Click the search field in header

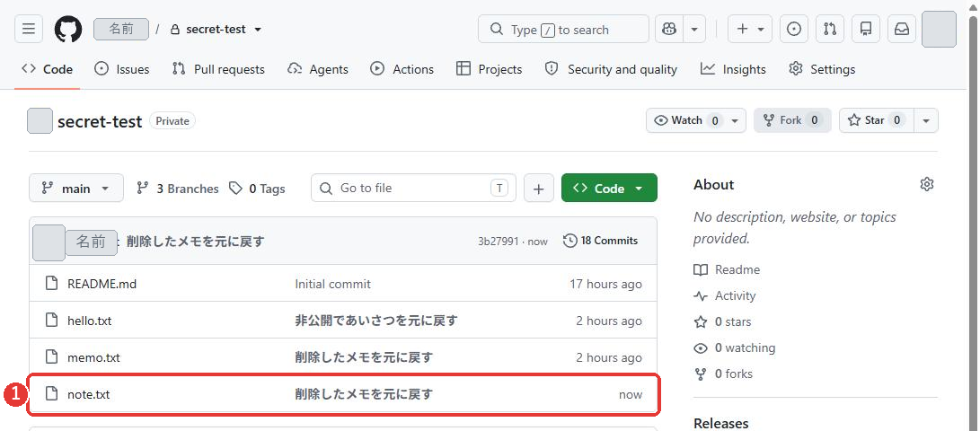[563, 30]
